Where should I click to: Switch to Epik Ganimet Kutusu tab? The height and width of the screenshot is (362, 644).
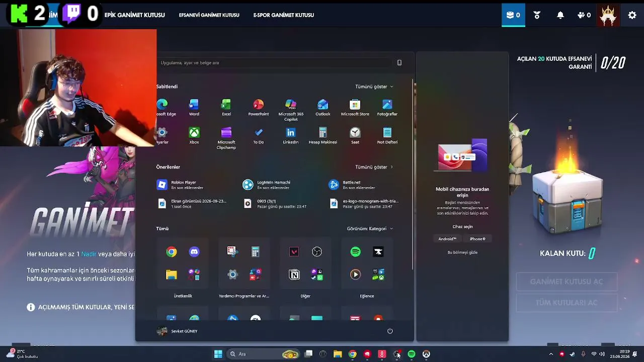coord(134,15)
